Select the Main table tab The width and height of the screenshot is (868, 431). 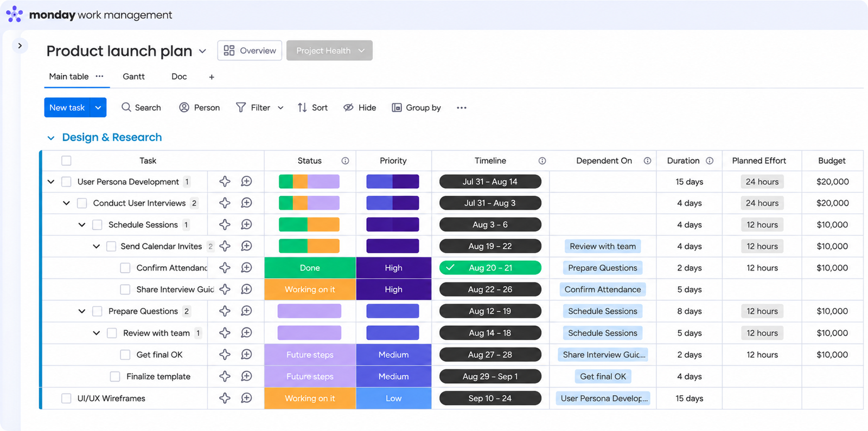tap(69, 76)
